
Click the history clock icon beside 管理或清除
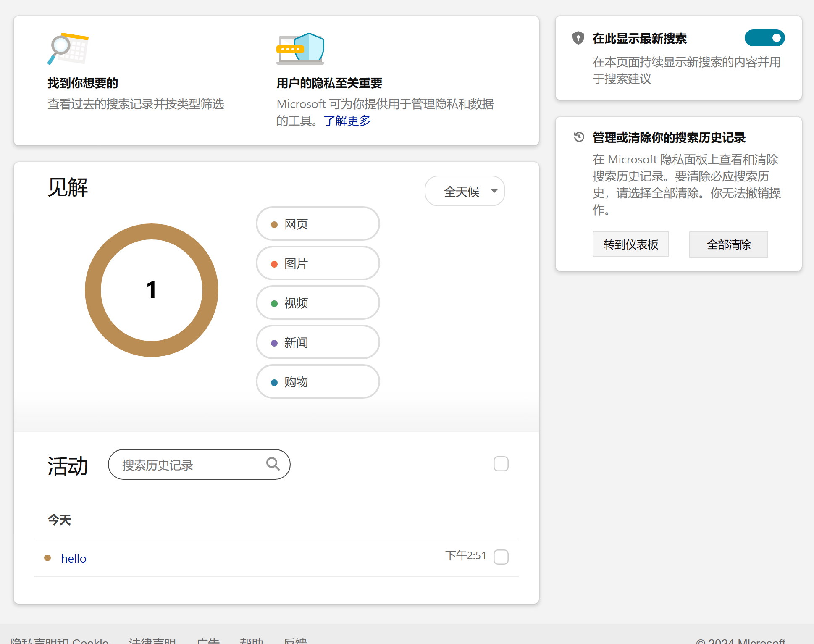579,137
